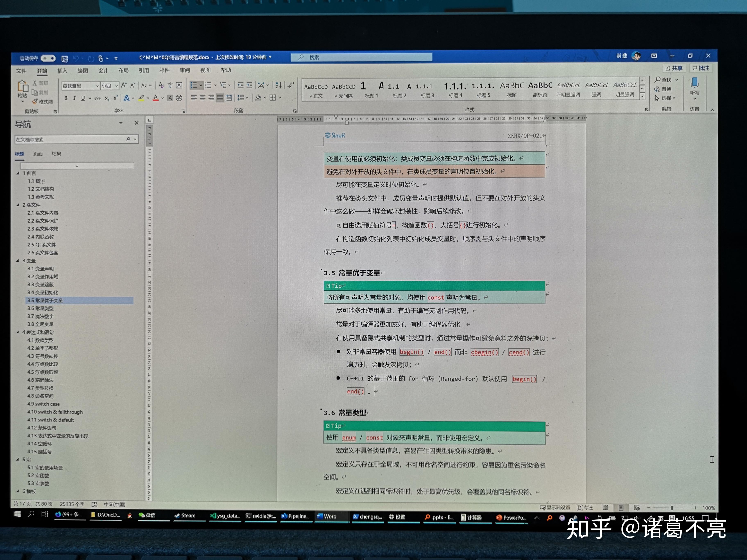
Task: Toggle the AutoSave (自动保存) switch
Action: 48,58
